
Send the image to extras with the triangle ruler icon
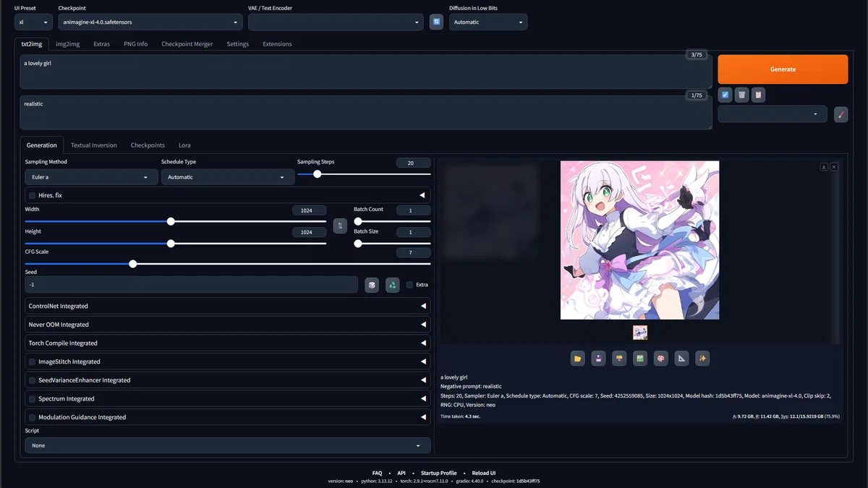coord(681,358)
